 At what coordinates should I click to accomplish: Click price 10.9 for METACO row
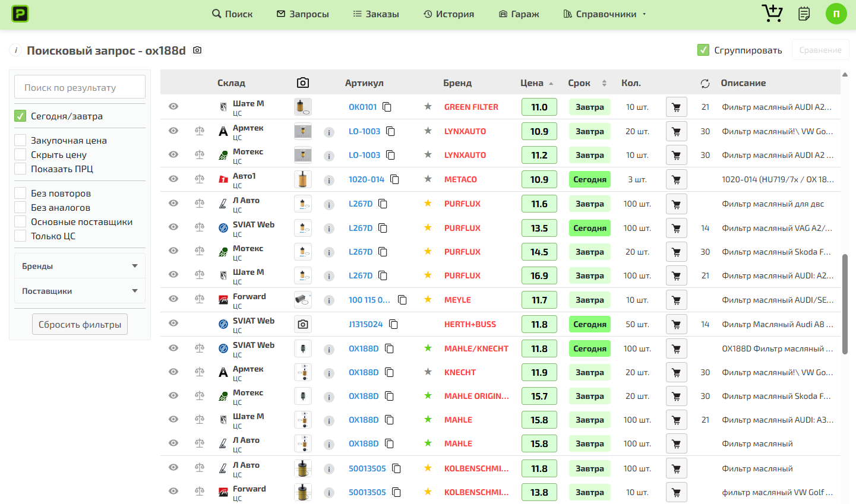pyautogui.click(x=539, y=179)
